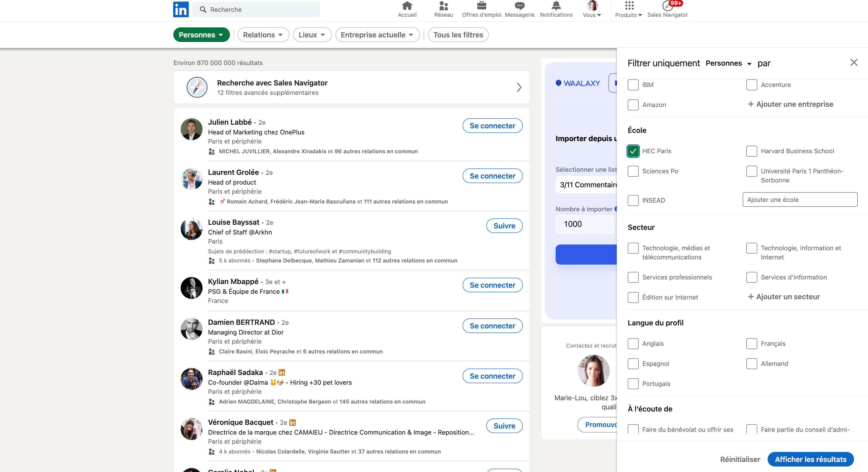
Task: Check the Français profile language checkbox
Action: [752, 344]
